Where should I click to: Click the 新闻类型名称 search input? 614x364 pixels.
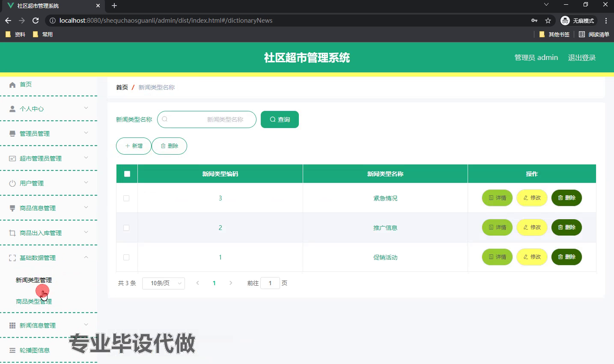(x=207, y=119)
